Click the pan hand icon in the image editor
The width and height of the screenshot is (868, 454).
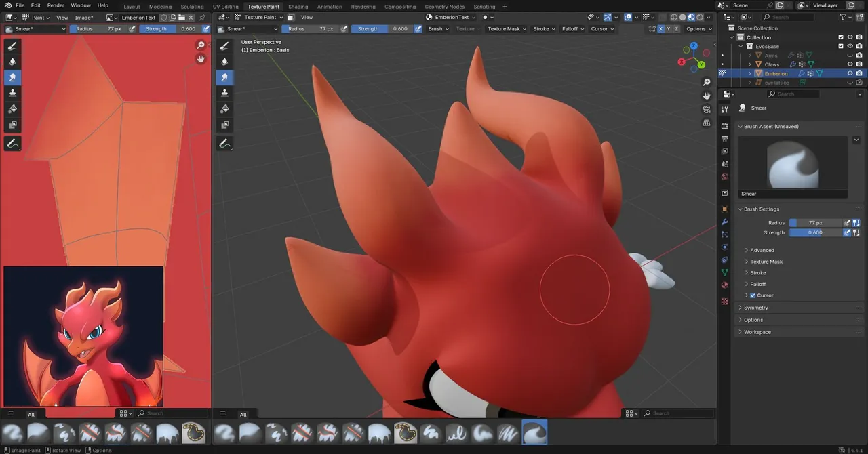tap(201, 59)
